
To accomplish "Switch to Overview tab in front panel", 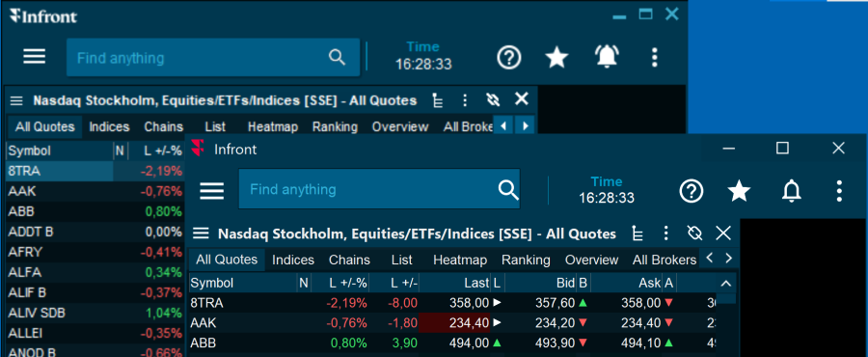I will coord(592,260).
